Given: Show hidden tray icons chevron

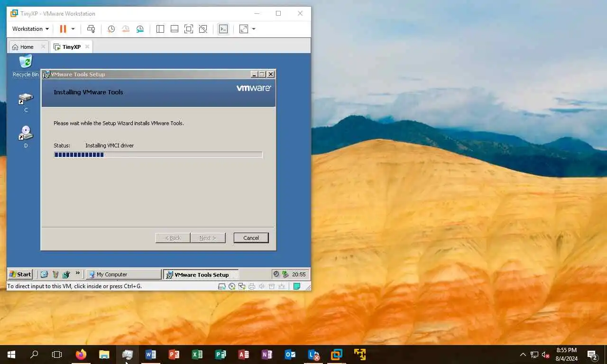Looking at the screenshot, I should [523, 355].
